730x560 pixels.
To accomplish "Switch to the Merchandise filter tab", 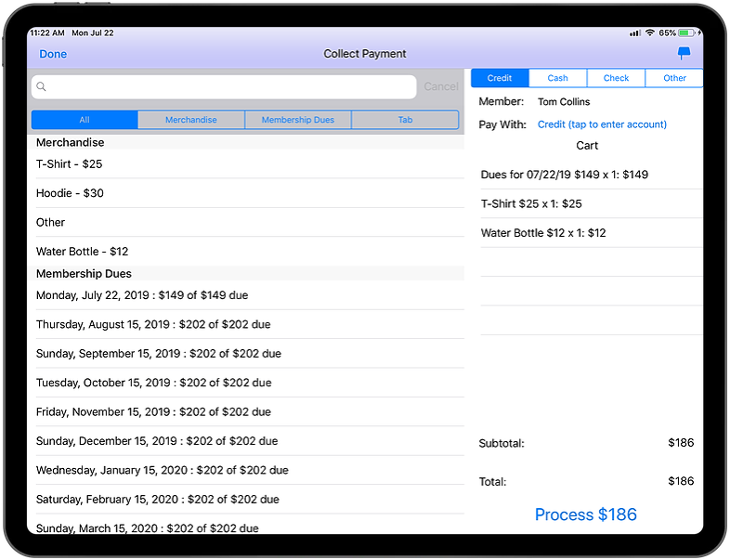I will [191, 120].
